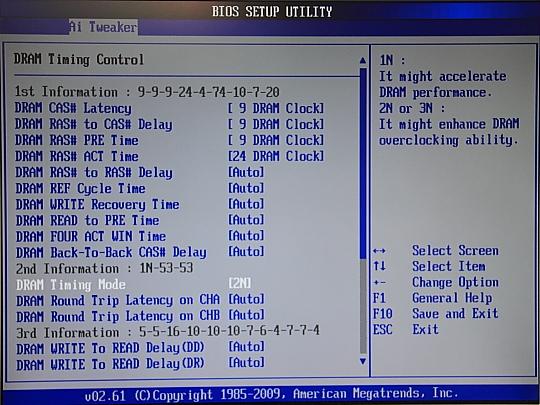Change DRAM RAS# ACT Time 24 DRAM Clock

276,156
